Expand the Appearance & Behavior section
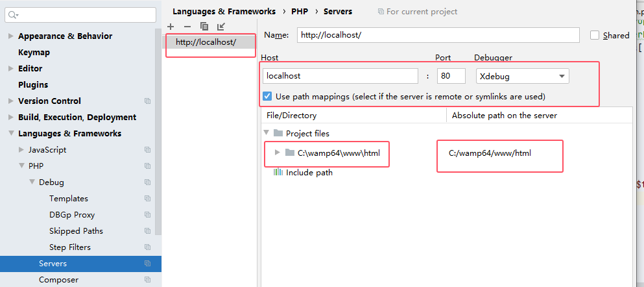 click(x=10, y=36)
